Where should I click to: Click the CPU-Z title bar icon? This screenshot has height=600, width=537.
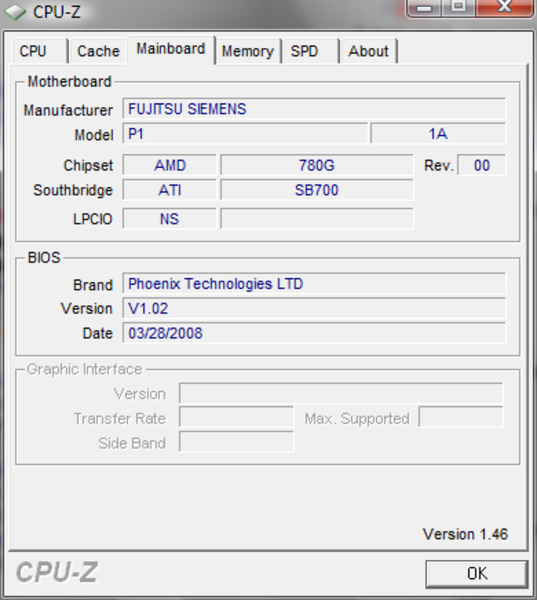pyautogui.click(x=15, y=12)
